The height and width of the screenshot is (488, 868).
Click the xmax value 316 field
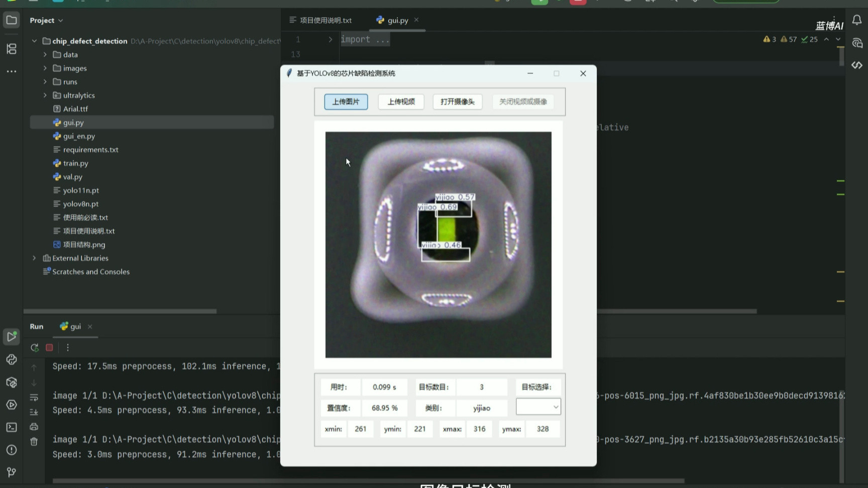pyautogui.click(x=480, y=429)
